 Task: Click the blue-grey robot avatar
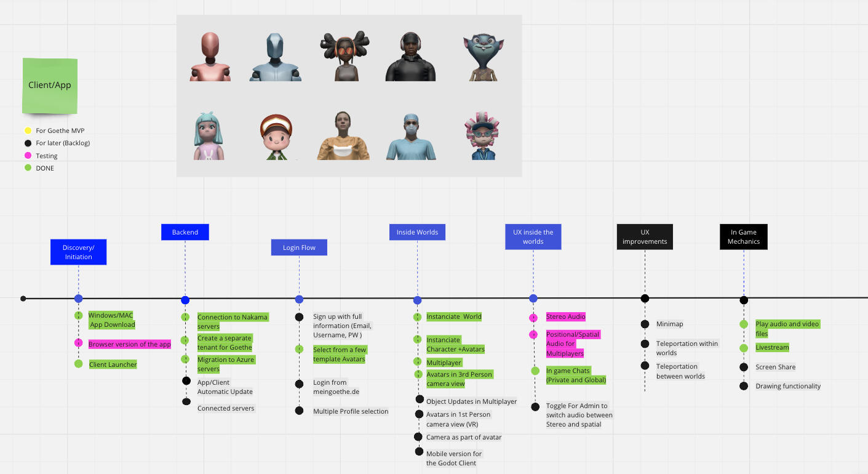coord(275,57)
